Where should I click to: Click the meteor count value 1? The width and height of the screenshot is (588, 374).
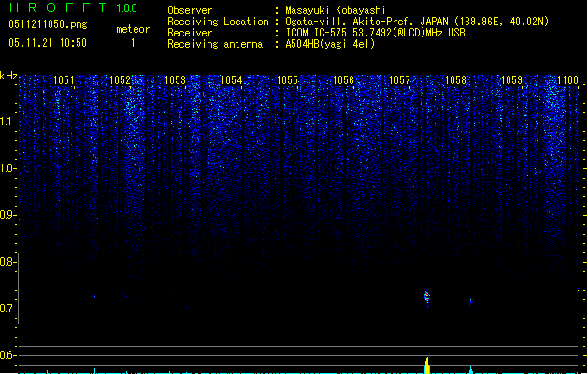coord(133,43)
